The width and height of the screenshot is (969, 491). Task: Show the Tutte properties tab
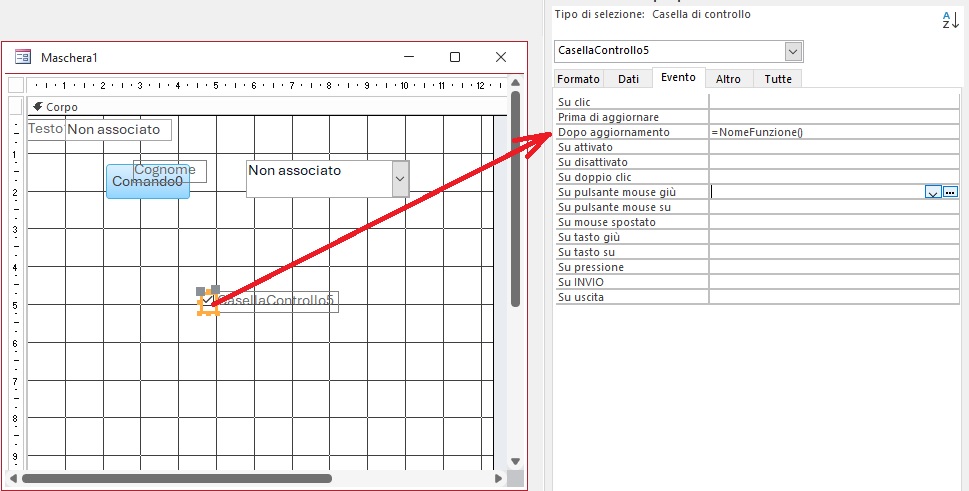776,78
